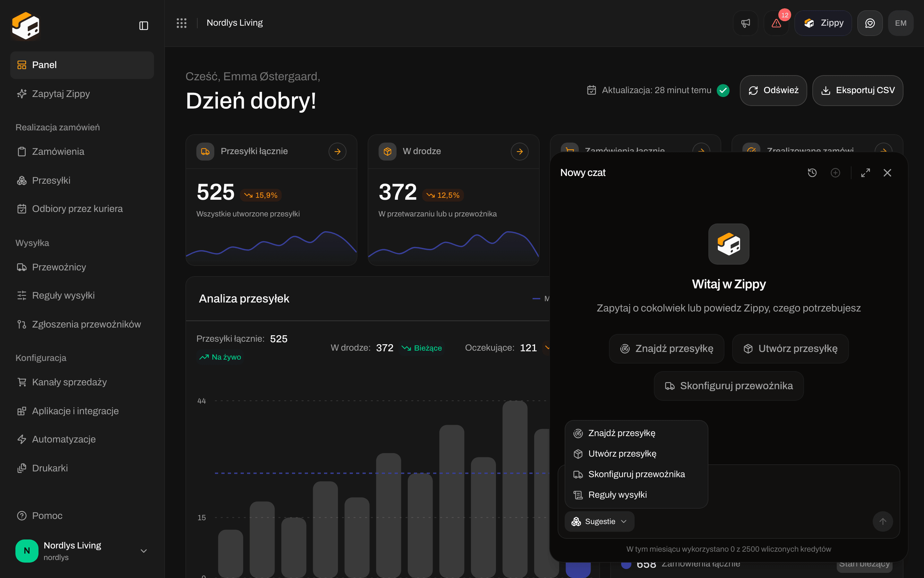Choose Utwórz przesyłkę quick action chip

(790, 349)
